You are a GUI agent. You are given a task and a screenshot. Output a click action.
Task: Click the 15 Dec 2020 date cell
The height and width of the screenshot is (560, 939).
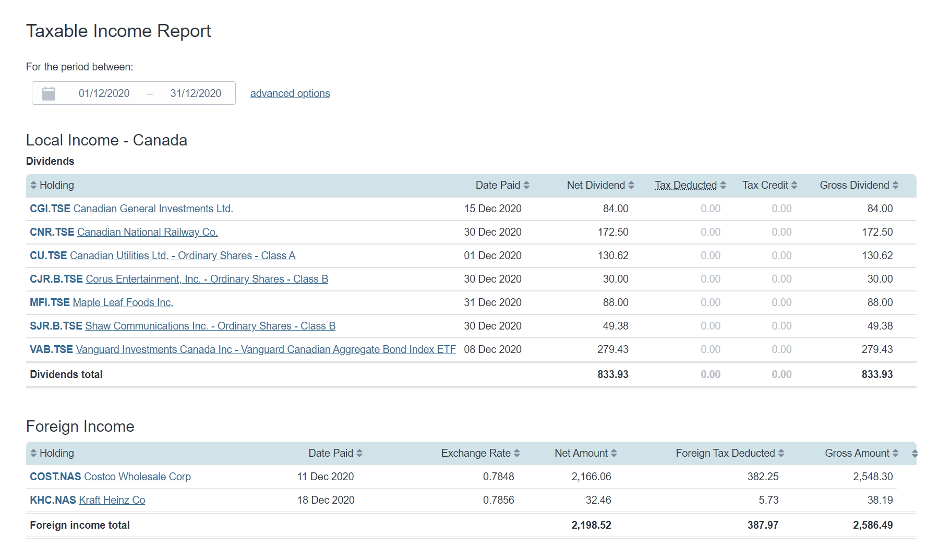(x=492, y=209)
